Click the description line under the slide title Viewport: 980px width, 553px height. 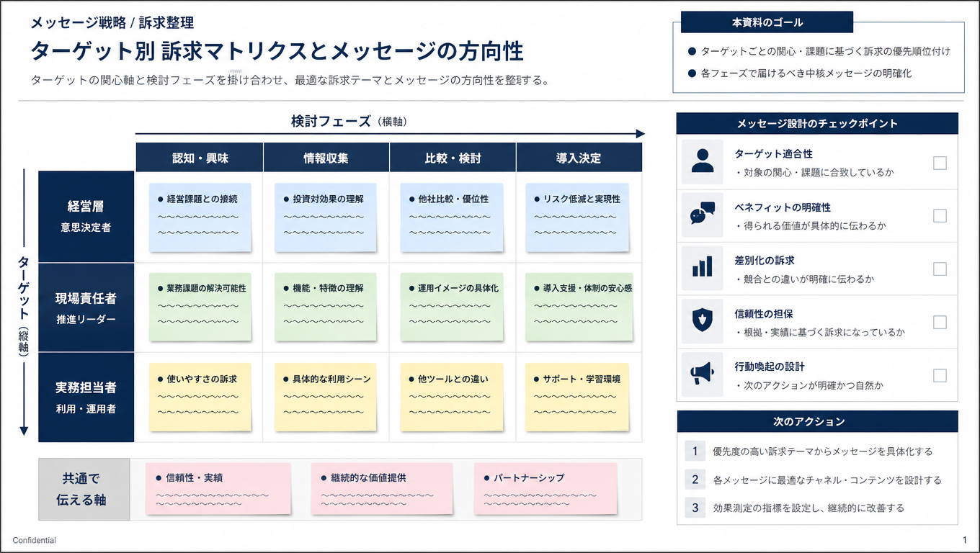coord(290,80)
